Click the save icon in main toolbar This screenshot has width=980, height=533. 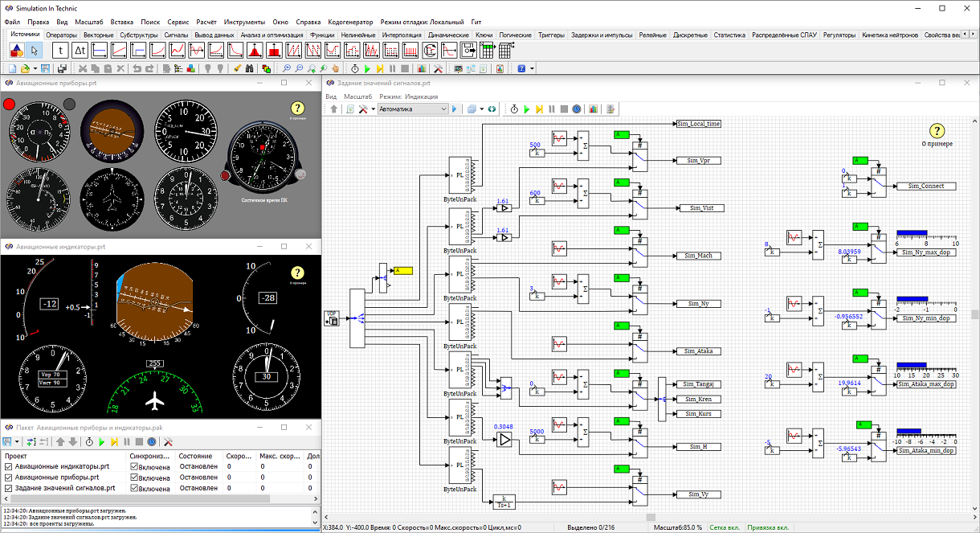coord(46,69)
